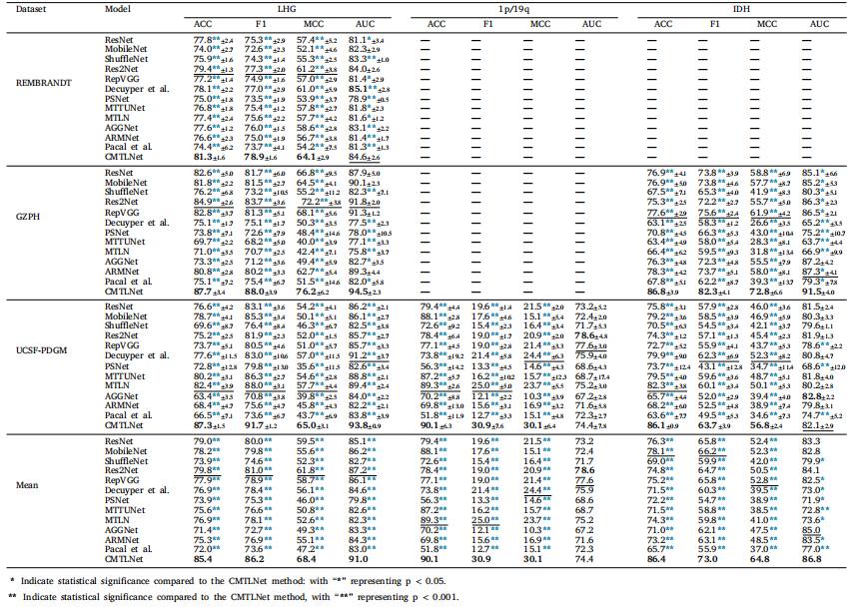The width and height of the screenshot is (868, 611).
Task: Select GZPH CMTLNet LHG MCC value 76.2
Action: pos(313,292)
